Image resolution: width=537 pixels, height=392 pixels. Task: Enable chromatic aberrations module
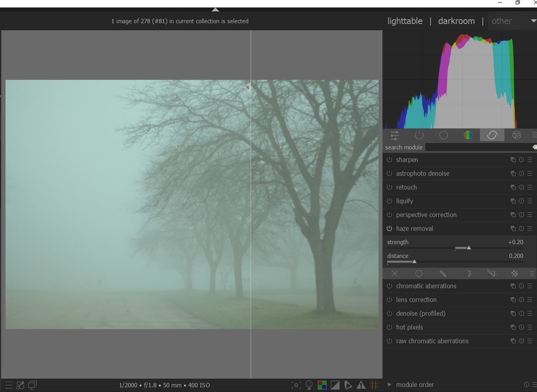pyautogui.click(x=389, y=286)
